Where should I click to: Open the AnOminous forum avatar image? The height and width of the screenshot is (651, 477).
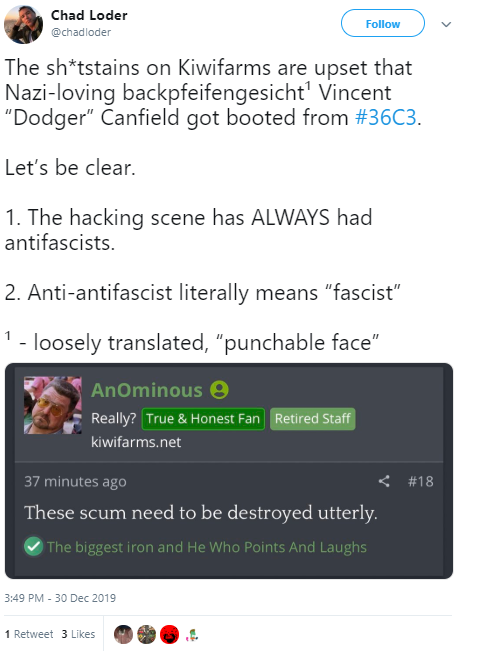point(53,405)
